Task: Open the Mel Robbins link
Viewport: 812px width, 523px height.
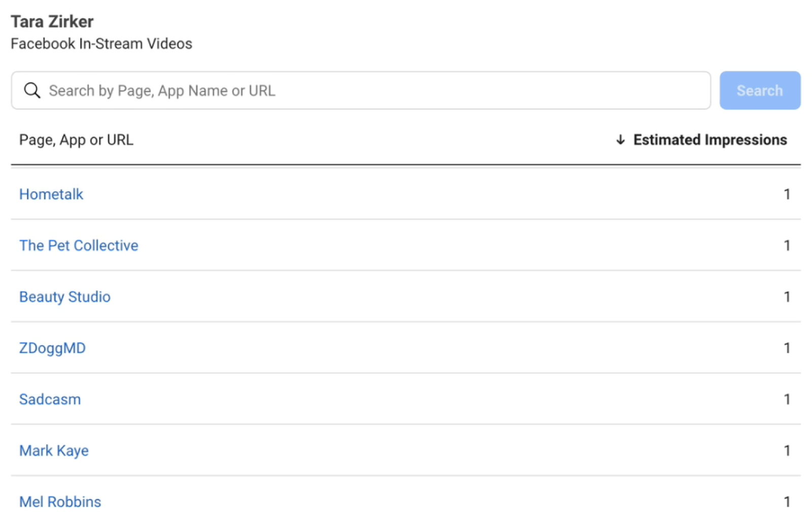Action: click(60, 502)
